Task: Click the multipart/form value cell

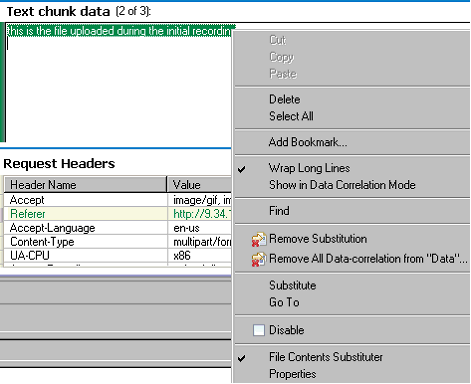Action: pos(199,242)
